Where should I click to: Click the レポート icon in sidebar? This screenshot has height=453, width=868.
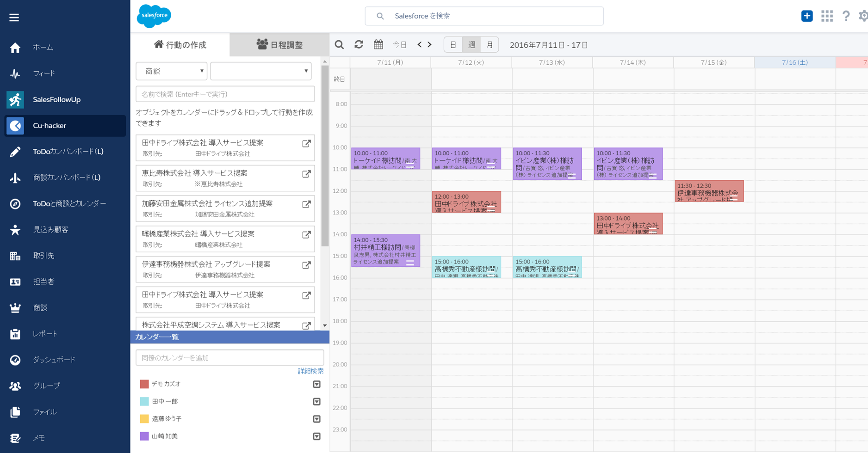pyautogui.click(x=15, y=334)
